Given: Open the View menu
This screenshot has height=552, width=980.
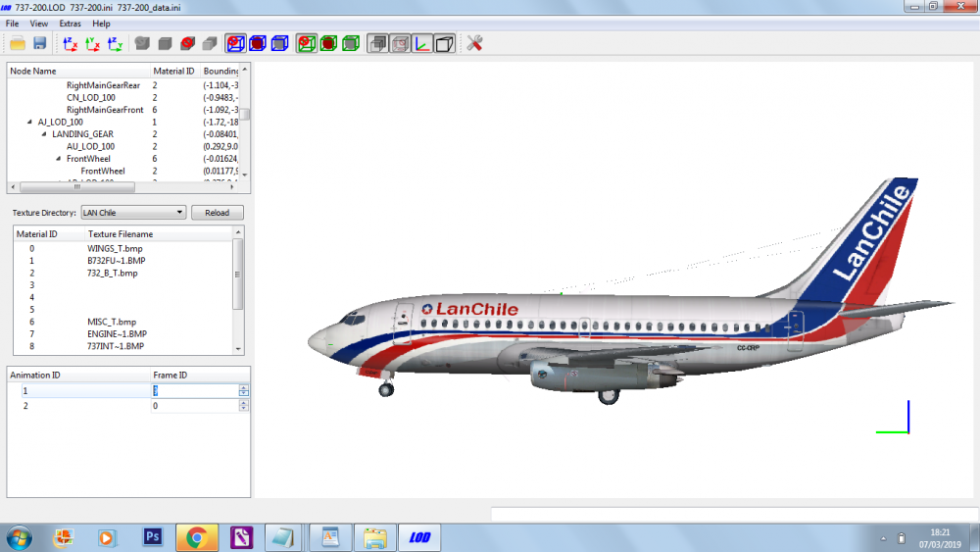Looking at the screenshot, I should coord(39,24).
